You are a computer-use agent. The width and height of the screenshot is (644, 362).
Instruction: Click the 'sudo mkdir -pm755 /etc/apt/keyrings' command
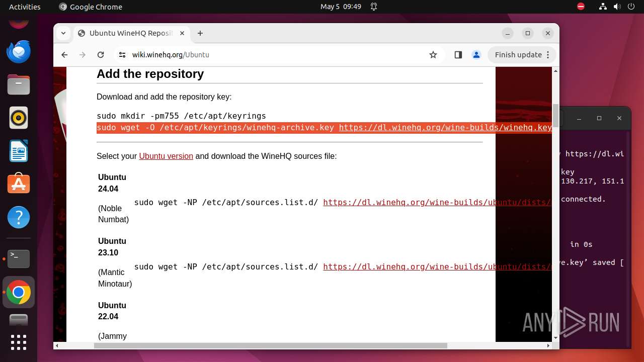[181, 116]
